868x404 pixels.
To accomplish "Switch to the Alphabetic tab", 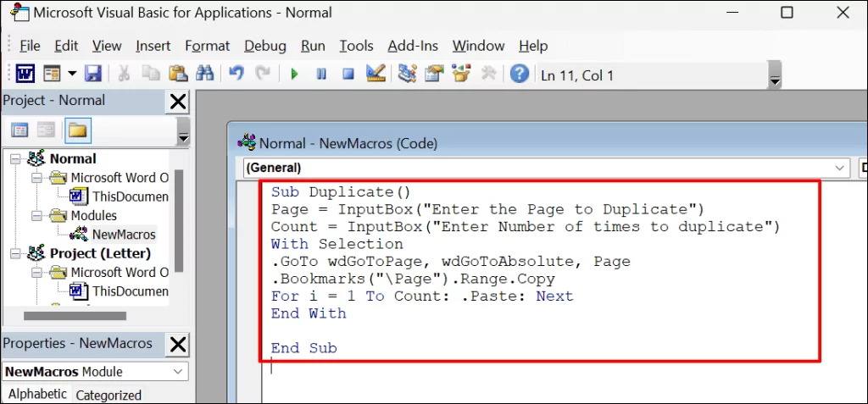I will [37, 394].
